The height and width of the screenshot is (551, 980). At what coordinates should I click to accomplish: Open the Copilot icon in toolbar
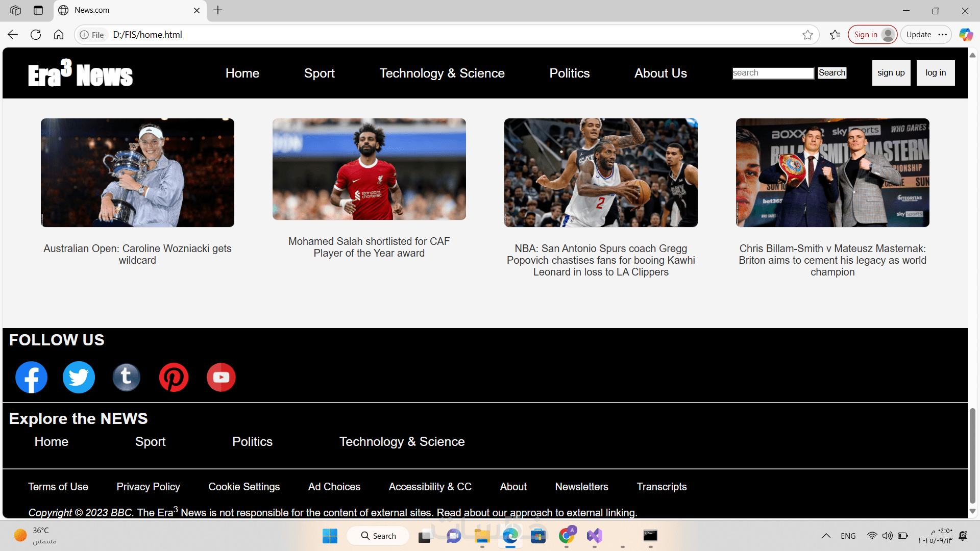point(966,35)
